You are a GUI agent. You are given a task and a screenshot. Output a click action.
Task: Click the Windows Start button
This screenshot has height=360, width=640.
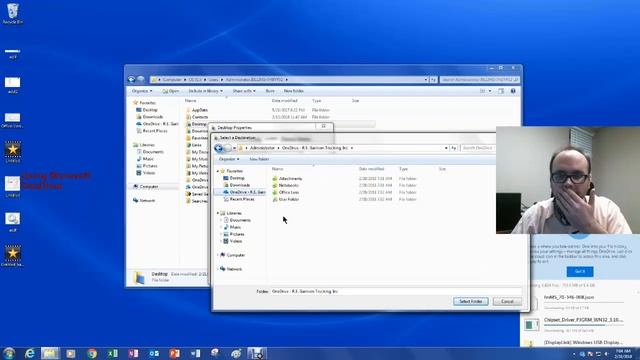9,353
